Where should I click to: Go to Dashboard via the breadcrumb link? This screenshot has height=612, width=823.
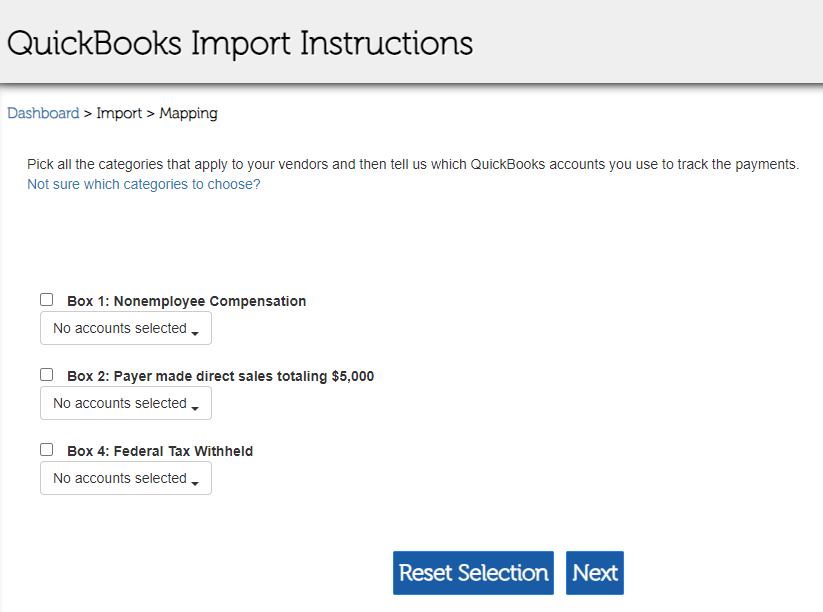point(43,113)
